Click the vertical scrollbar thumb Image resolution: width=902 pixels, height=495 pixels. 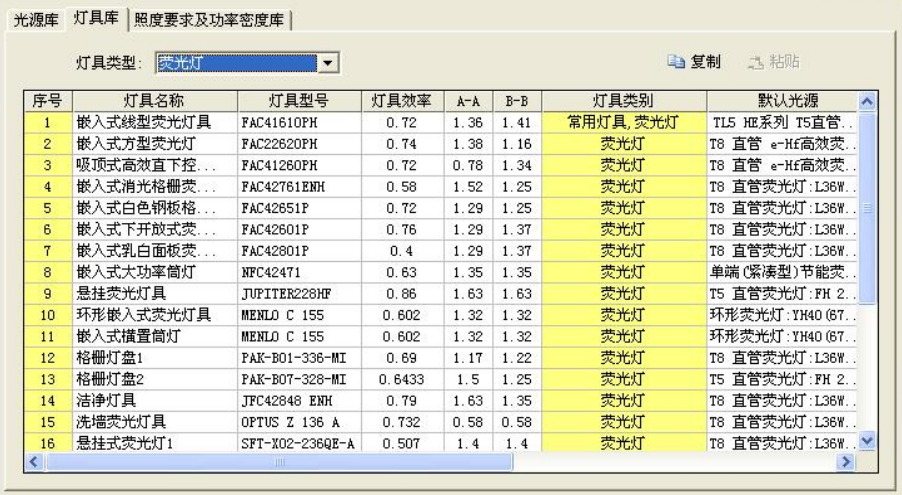(867, 208)
